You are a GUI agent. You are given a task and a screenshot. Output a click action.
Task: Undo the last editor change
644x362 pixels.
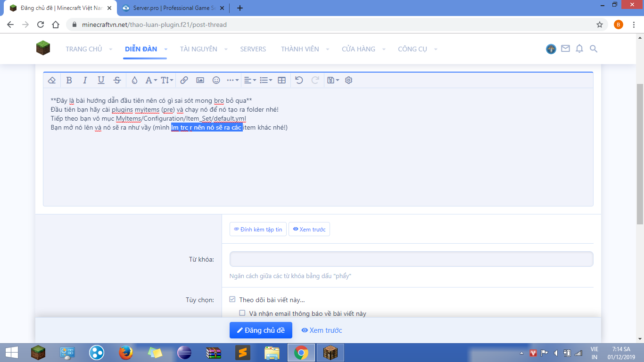point(299,80)
